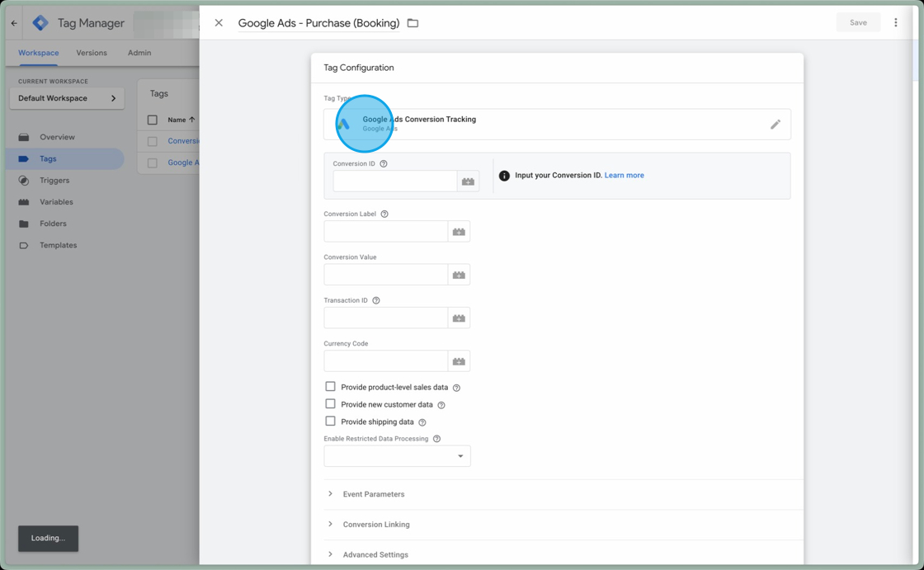Open the three-dot more options menu

click(x=895, y=23)
